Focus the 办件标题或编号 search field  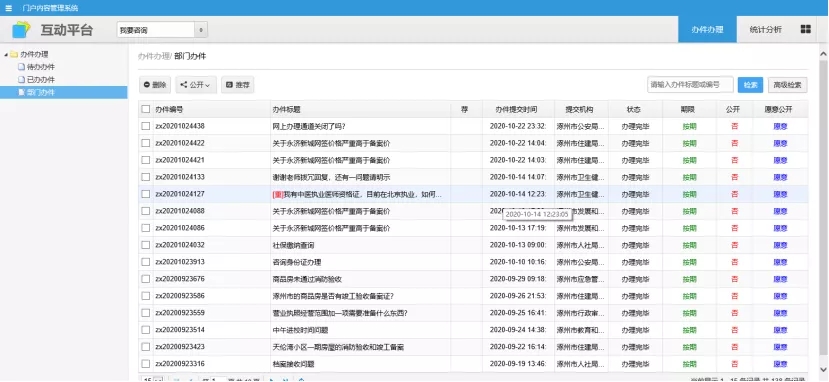point(690,85)
